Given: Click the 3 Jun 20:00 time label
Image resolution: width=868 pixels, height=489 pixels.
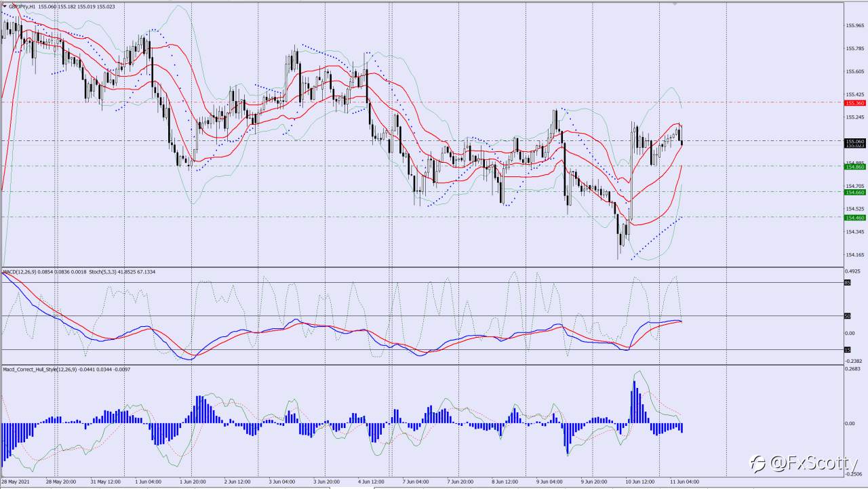Looking at the screenshot, I should 327,482.
